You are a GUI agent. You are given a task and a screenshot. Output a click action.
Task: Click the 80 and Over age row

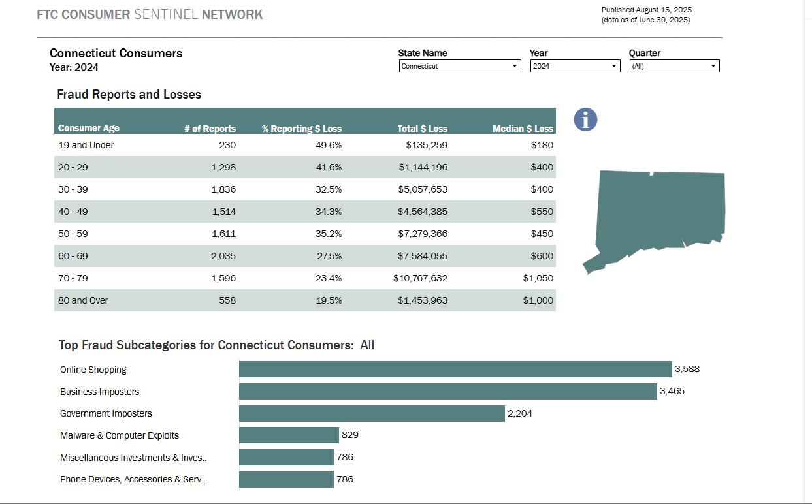pos(305,300)
